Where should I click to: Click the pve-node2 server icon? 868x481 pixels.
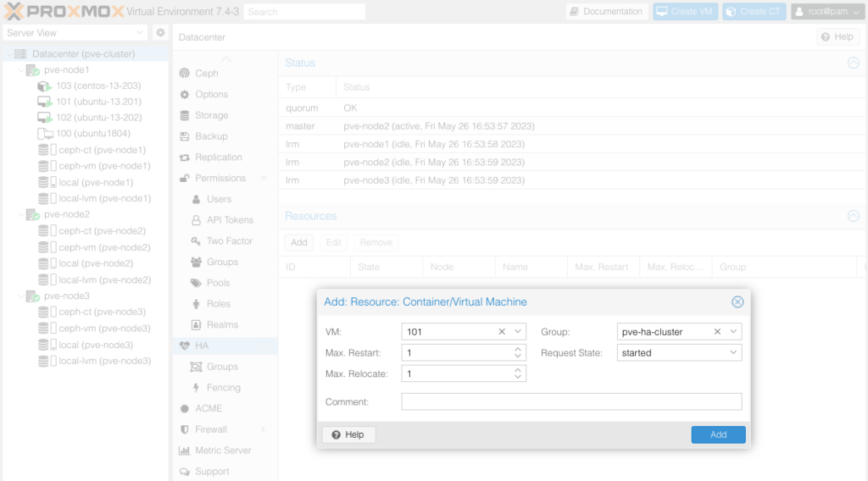[33, 214]
